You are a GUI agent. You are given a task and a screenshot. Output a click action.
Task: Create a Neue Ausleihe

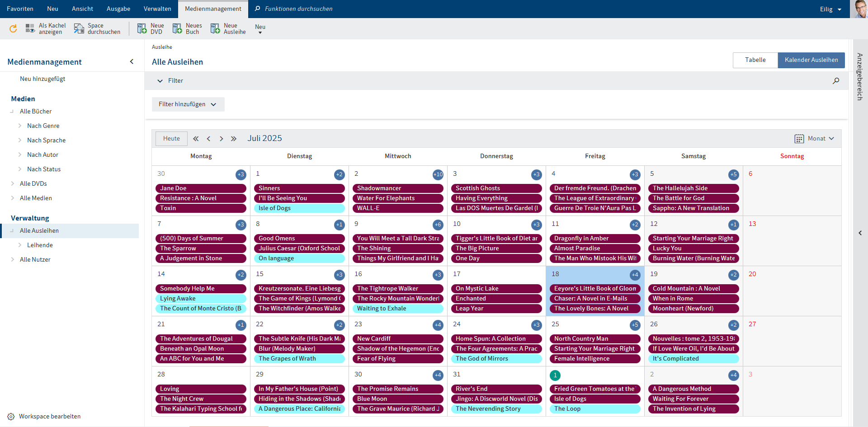tap(215, 29)
